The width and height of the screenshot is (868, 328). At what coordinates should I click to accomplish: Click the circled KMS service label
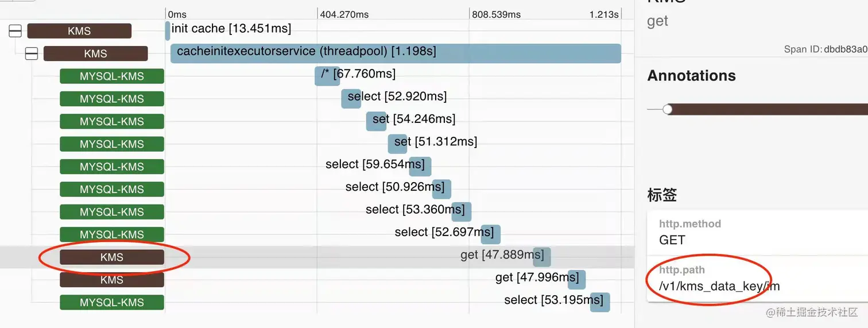pyautogui.click(x=112, y=257)
